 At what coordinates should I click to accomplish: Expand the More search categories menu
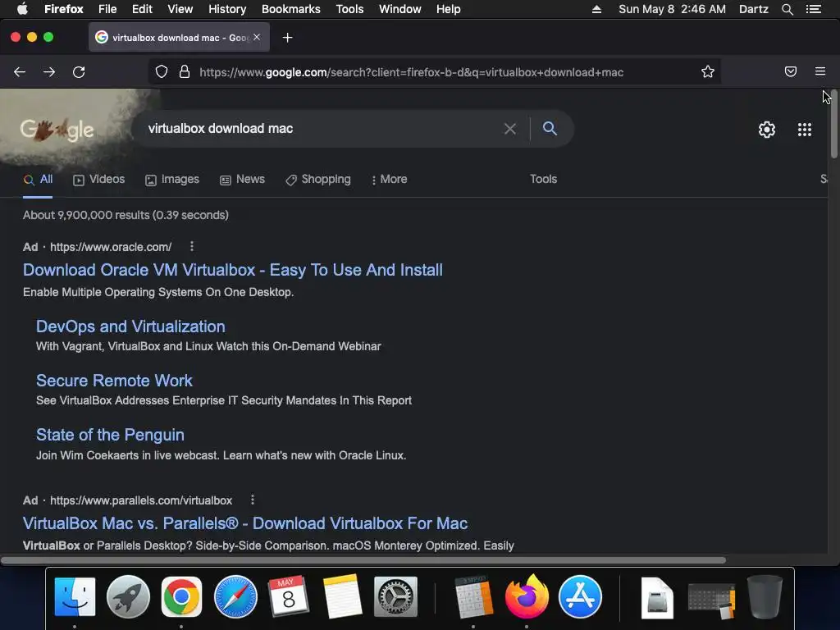point(389,180)
